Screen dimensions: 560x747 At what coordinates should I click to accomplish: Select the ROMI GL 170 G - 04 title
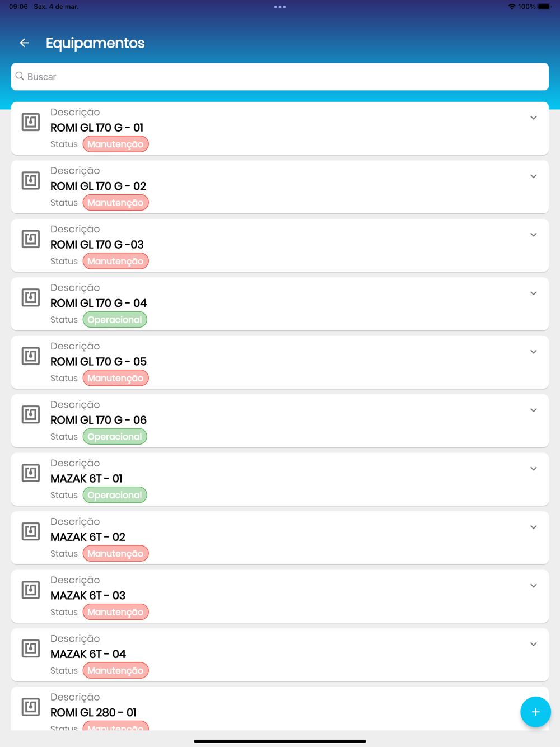(x=99, y=303)
